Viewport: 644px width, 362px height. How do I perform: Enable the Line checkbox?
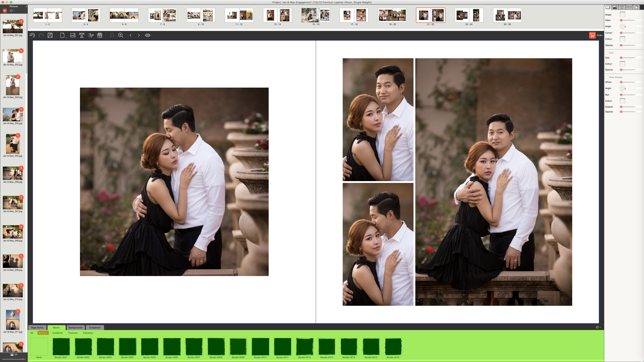[x=607, y=53]
